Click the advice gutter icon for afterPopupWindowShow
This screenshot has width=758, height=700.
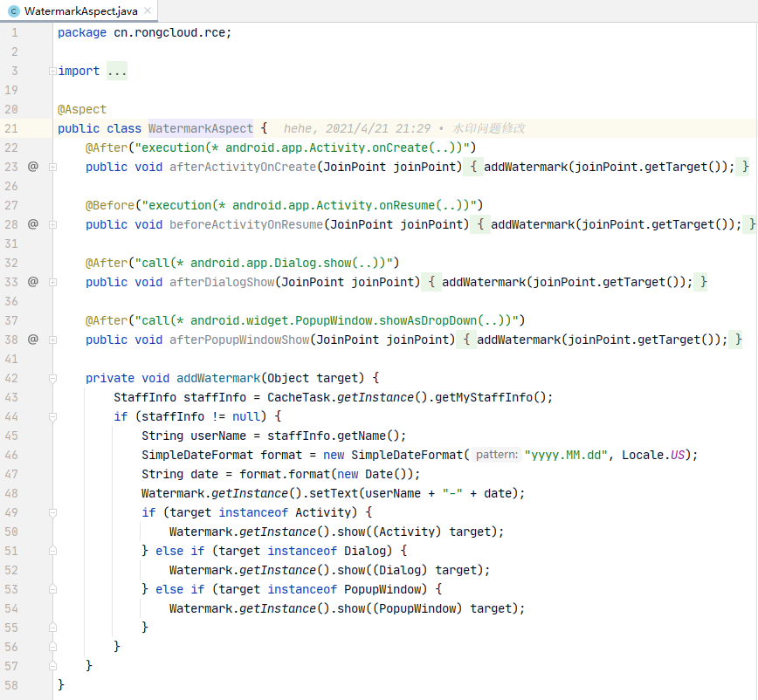(33, 340)
